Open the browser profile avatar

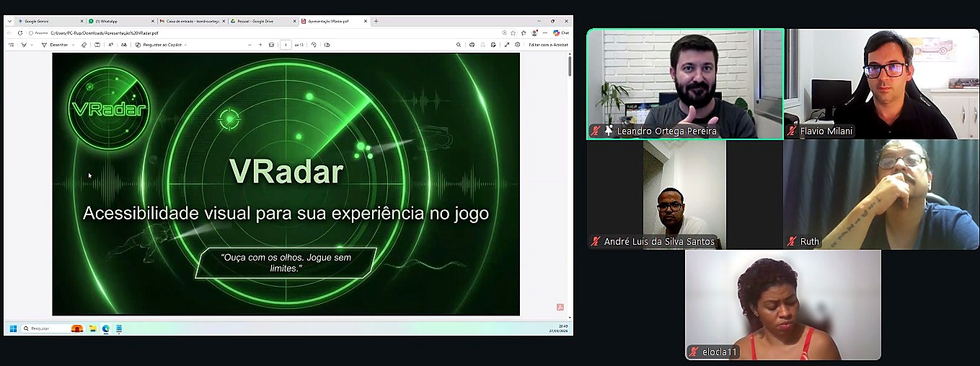point(534,33)
